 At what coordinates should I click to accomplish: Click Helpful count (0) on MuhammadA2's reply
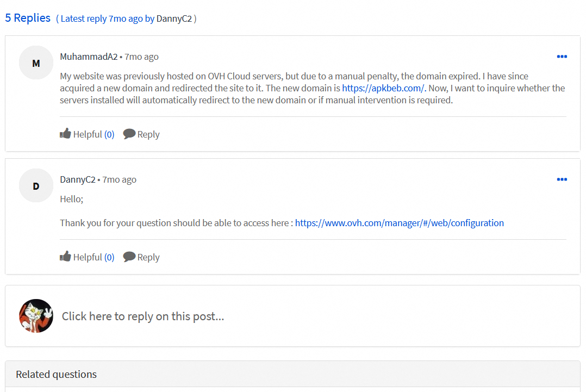[x=109, y=134]
